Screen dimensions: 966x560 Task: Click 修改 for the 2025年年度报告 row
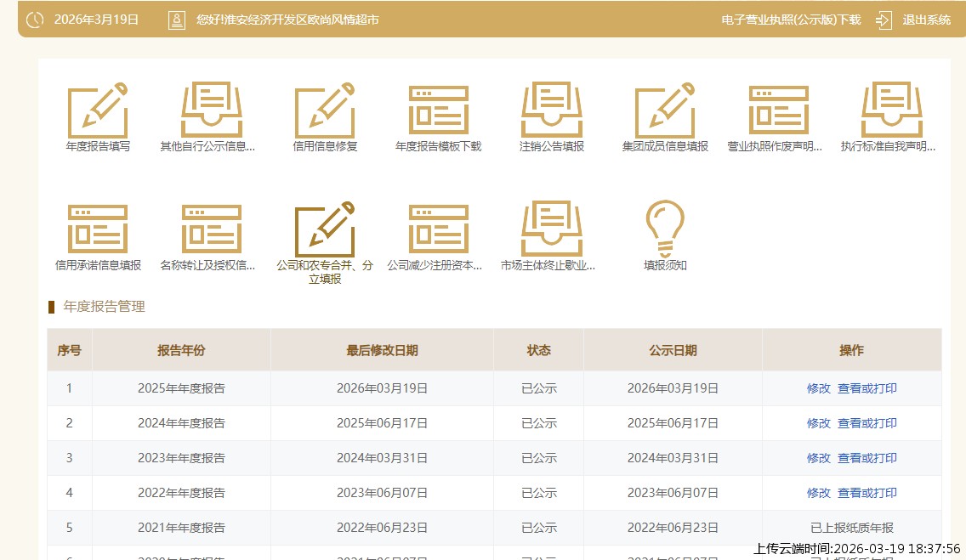coord(818,388)
